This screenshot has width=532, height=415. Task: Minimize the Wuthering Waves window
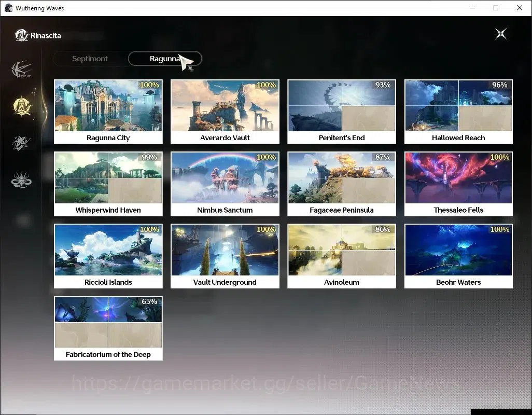pos(472,8)
